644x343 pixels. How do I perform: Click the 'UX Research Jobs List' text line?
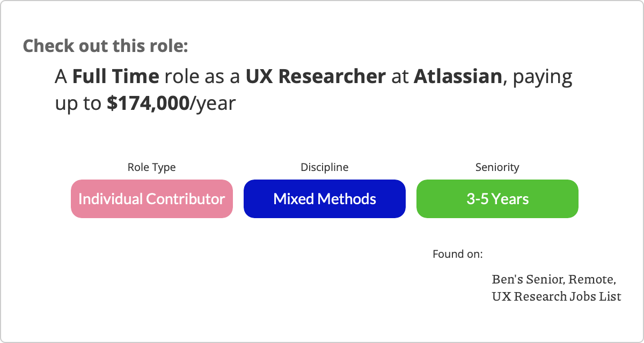[557, 296]
